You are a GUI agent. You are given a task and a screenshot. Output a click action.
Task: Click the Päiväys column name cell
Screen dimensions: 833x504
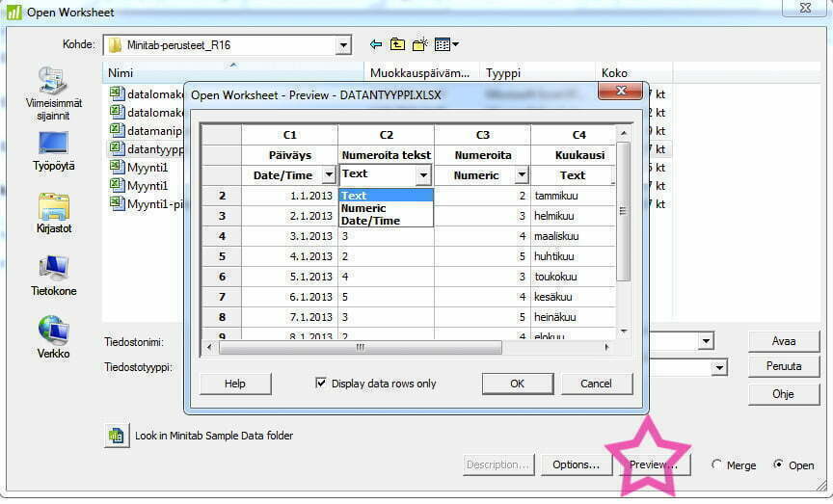pyautogui.click(x=289, y=155)
